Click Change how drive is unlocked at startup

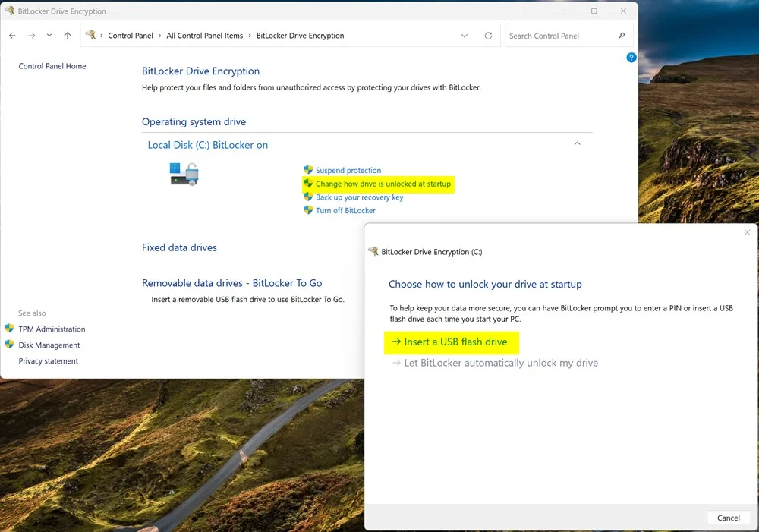point(383,184)
